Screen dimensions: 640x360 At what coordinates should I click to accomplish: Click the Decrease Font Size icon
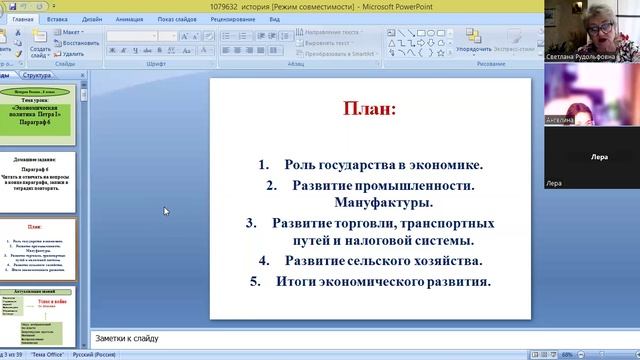196,36
